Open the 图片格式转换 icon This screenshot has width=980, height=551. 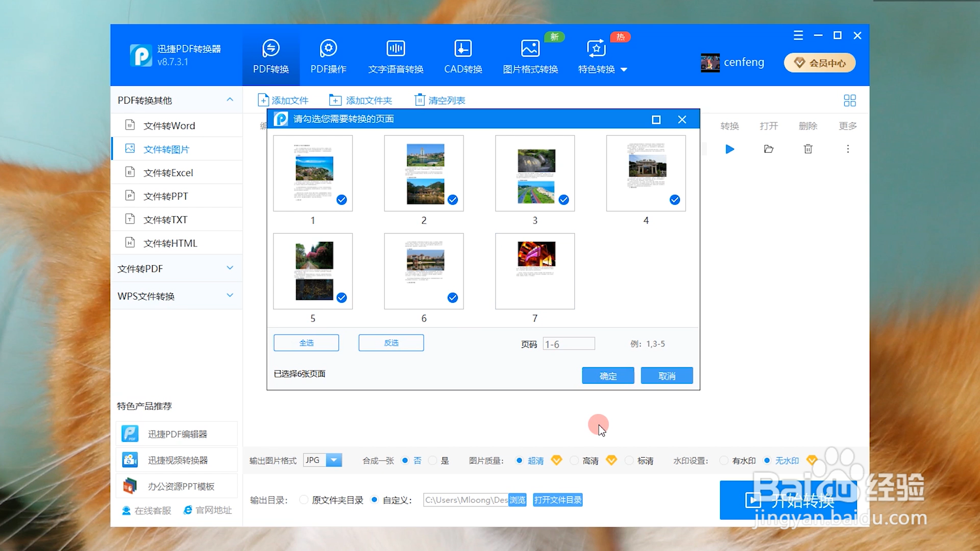pos(530,49)
